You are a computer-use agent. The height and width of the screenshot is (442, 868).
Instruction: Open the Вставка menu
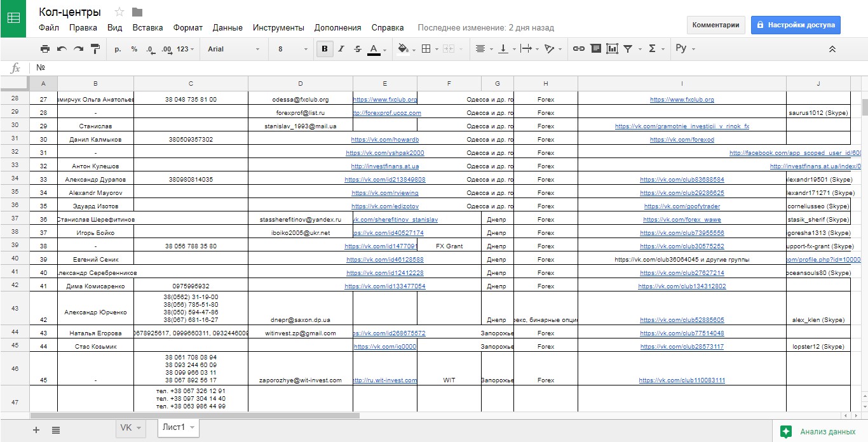click(148, 28)
